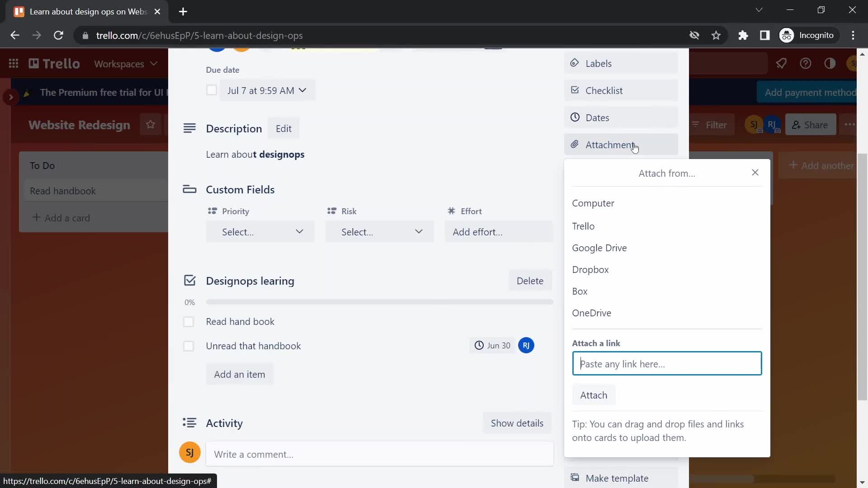Toggle the theme contrast icon

point(830,64)
